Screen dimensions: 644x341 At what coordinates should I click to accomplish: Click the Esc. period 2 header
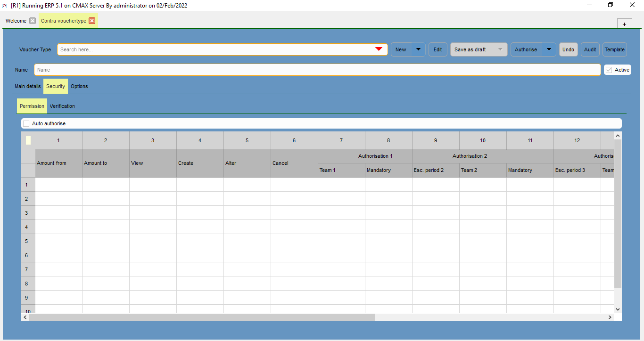[x=436, y=170]
